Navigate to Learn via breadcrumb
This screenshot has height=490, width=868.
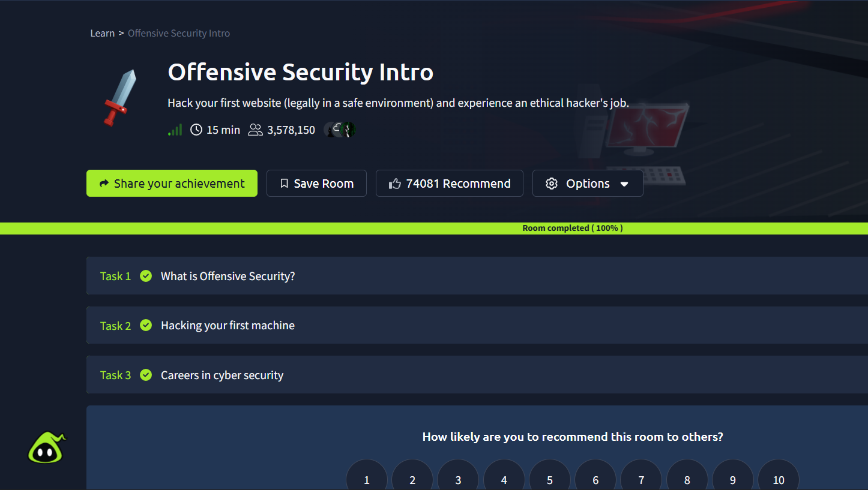102,33
